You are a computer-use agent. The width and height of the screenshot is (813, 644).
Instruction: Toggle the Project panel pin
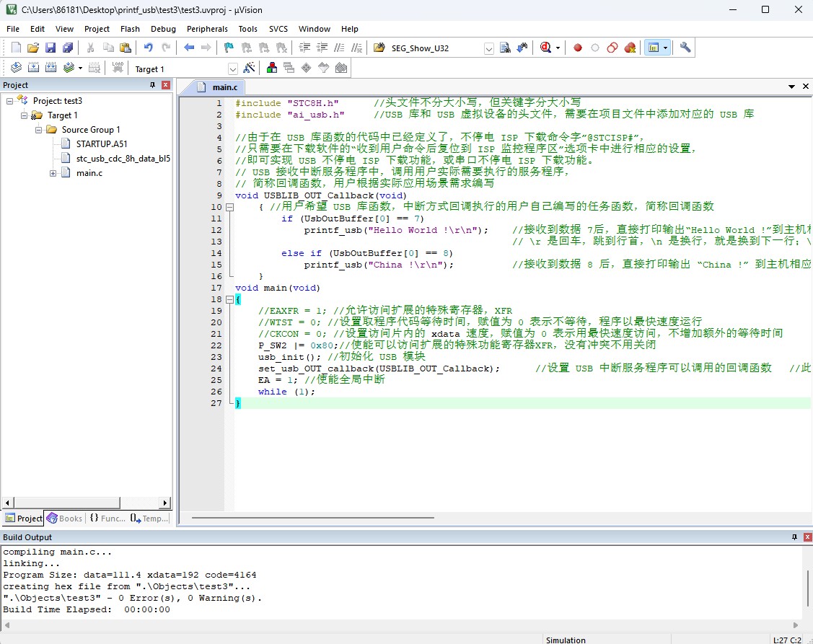point(152,85)
